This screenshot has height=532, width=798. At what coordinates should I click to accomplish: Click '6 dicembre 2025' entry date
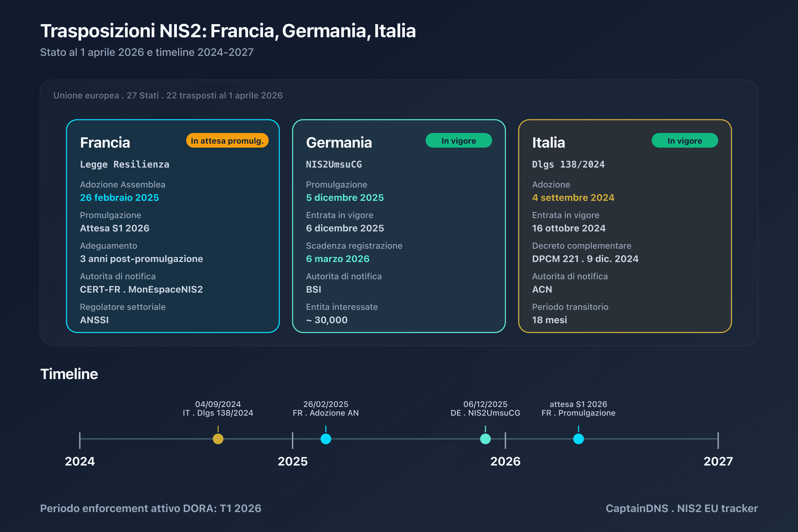[345, 228]
